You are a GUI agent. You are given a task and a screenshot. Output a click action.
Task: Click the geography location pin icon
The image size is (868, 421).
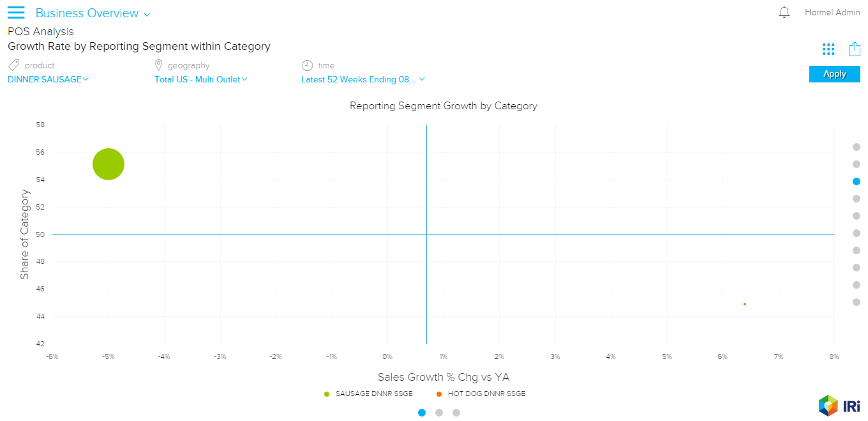[x=159, y=65]
